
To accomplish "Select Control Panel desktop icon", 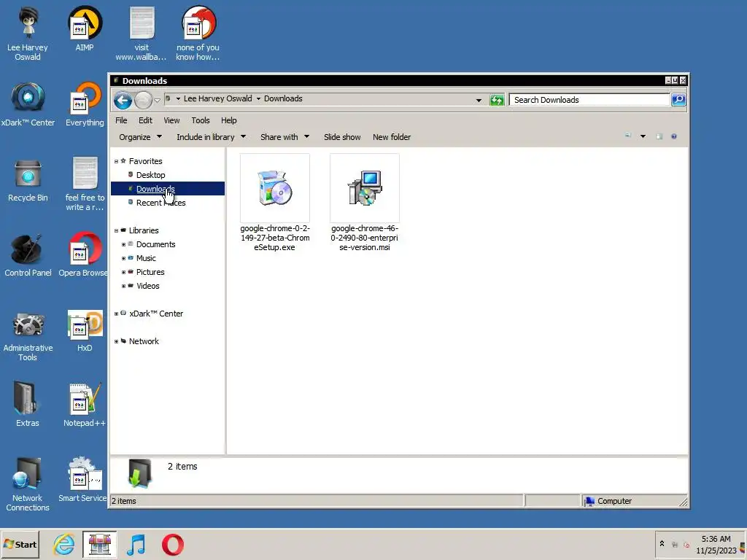I will [x=28, y=254].
